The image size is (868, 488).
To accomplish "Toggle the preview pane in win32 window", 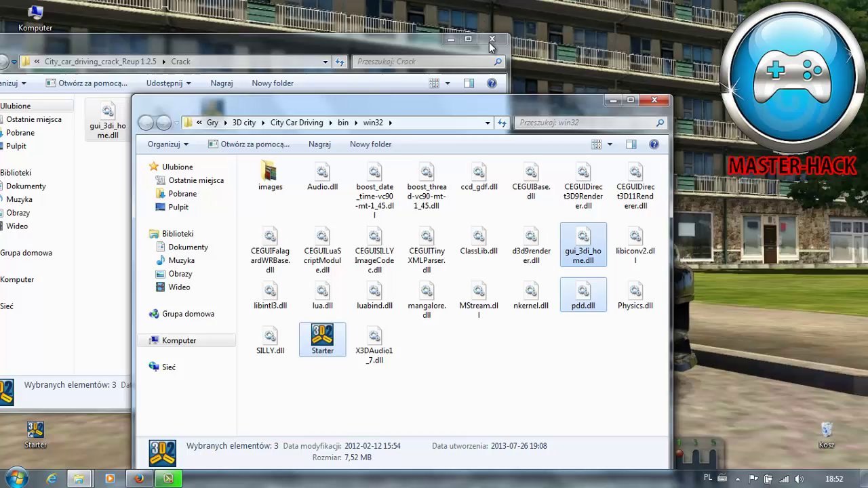I will (x=631, y=144).
